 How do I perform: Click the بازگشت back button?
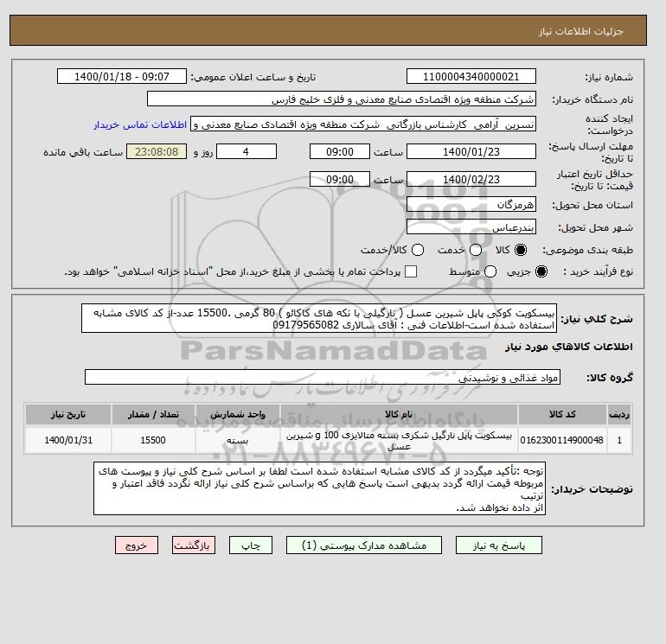tap(194, 545)
